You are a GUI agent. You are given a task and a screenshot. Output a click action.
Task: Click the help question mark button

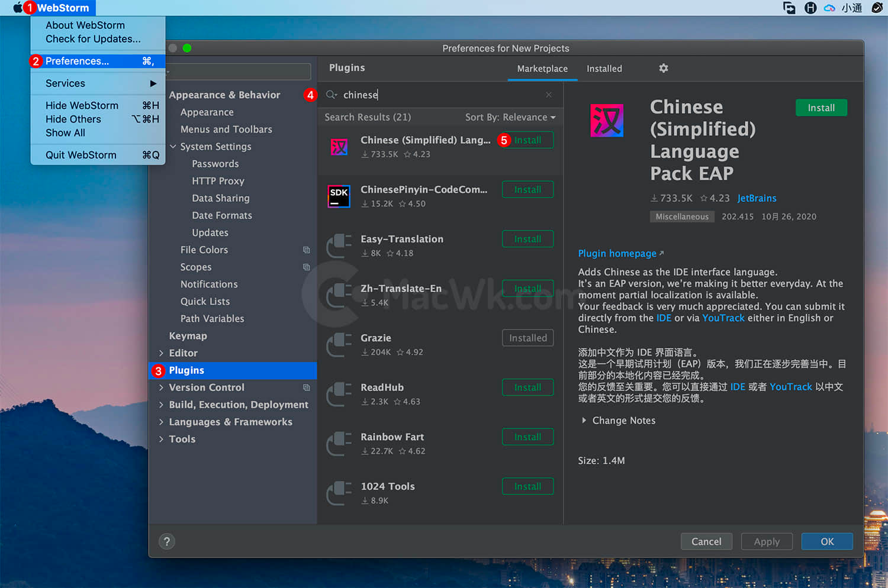coord(167,541)
